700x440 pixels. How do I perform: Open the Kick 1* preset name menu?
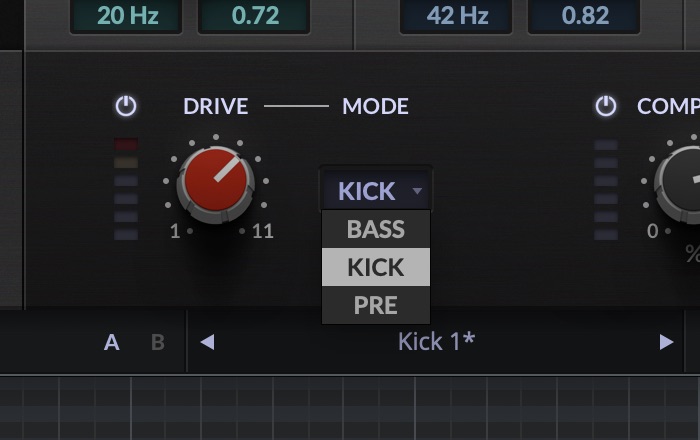[436, 342]
